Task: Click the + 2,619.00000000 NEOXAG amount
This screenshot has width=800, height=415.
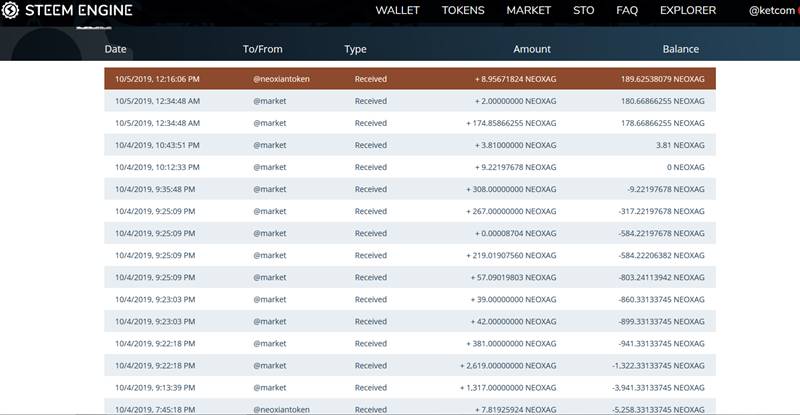Action: pyautogui.click(x=508, y=364)
